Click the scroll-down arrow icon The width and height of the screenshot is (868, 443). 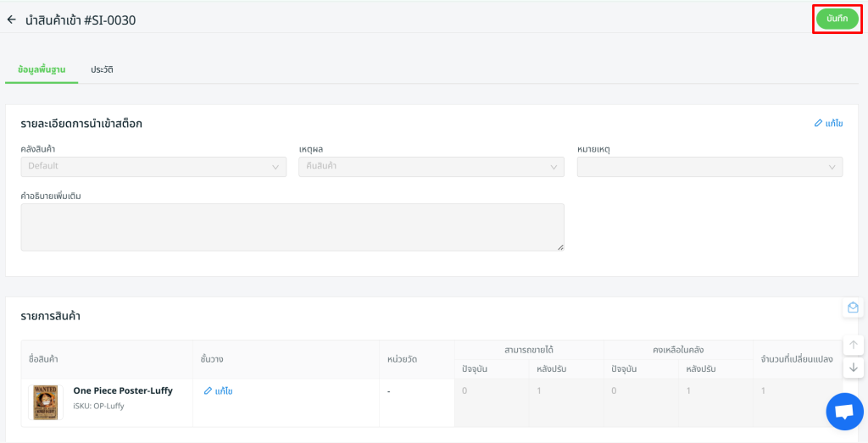(x=853, y=367)
